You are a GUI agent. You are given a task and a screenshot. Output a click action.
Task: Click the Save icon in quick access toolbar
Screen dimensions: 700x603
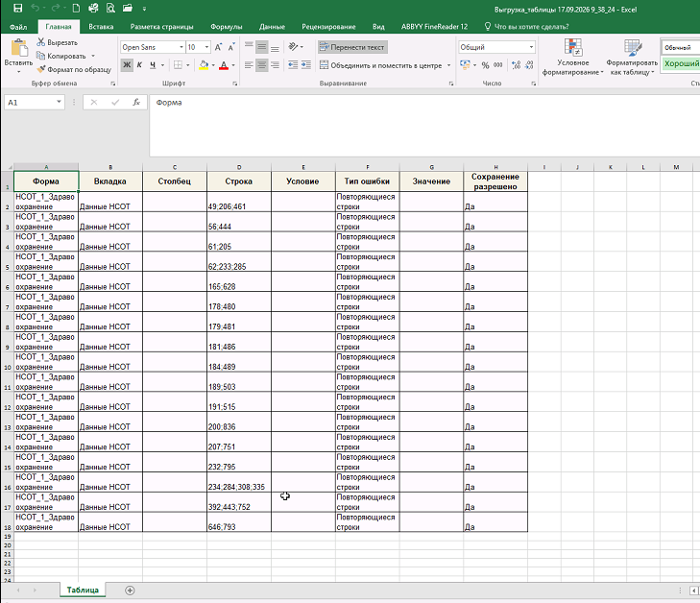18,8
